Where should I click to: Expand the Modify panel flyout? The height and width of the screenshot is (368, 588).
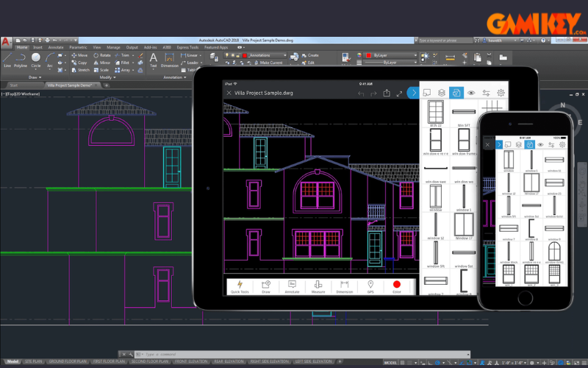pyautogui.click(x=107, y=77)
